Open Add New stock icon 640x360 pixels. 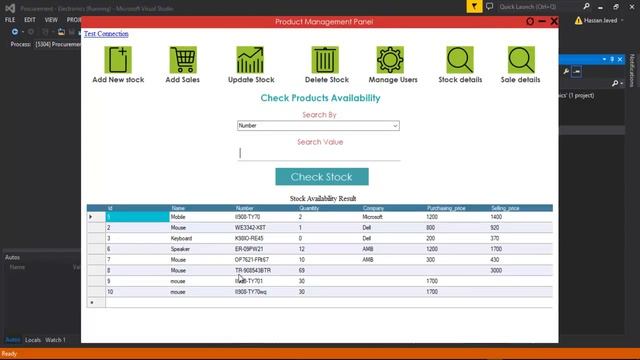pyautogui.click(x=118, y=60)
